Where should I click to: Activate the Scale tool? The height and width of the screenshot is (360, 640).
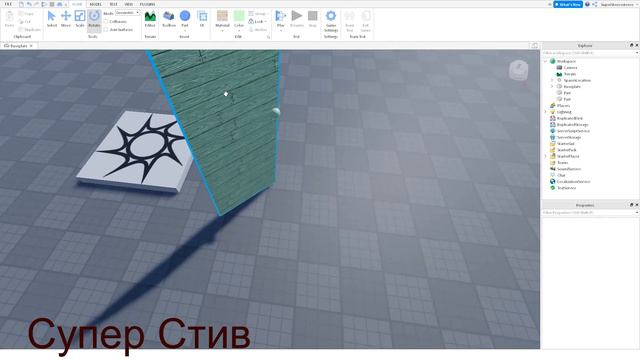(x=80, y=19)
